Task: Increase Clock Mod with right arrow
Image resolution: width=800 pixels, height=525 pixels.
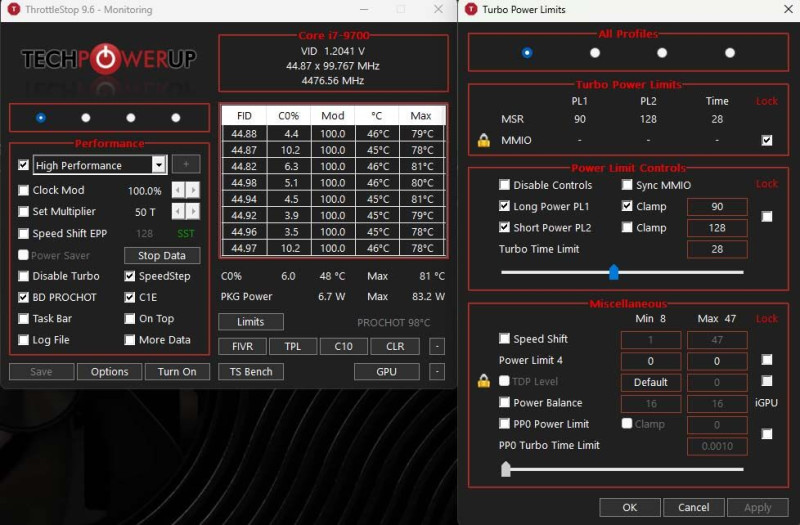Action: [193, 190]
